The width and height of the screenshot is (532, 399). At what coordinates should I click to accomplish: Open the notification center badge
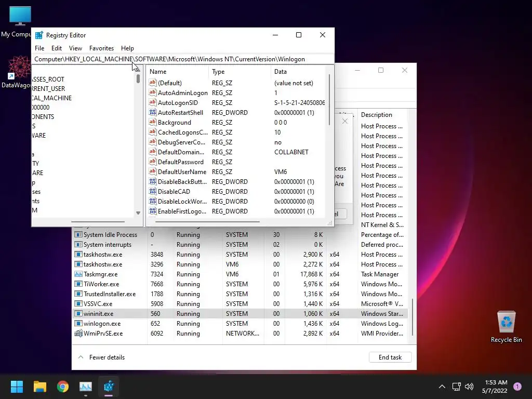[517, 387]
